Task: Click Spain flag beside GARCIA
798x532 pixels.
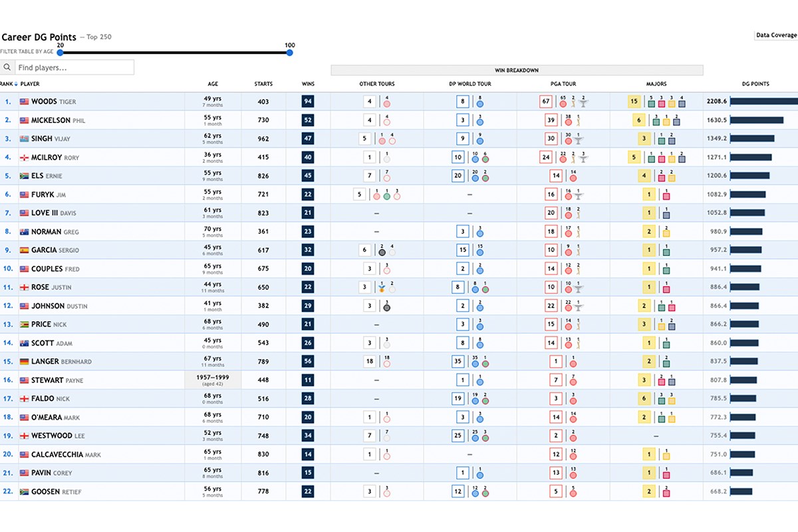Action: pos(25,250)
